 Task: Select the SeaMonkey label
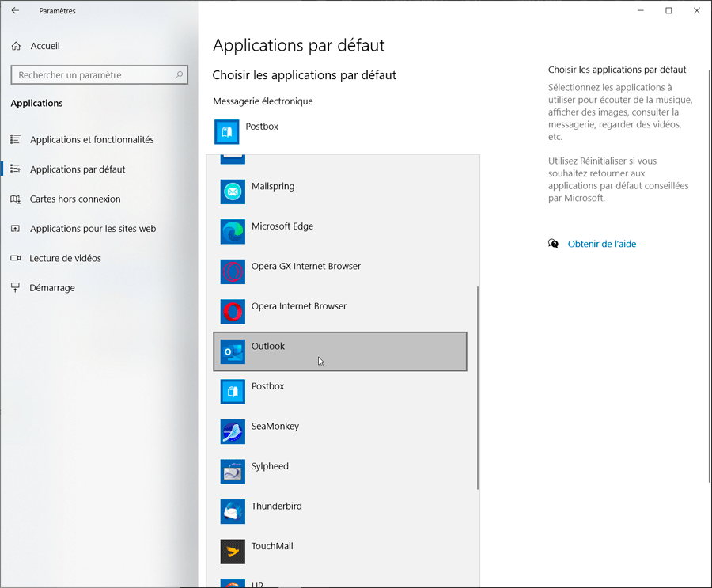coord(275,426)
